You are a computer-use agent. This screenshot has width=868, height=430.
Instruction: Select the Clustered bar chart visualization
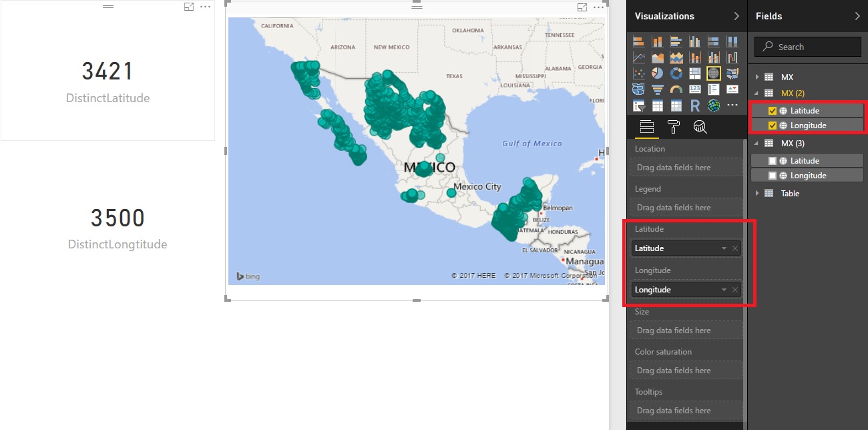676,41
